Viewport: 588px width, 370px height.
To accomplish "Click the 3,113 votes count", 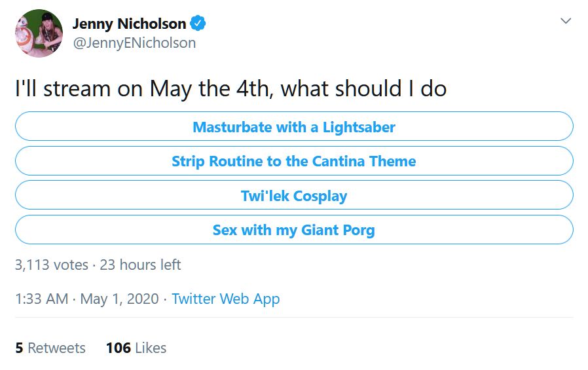I will (x=51, y=265).
